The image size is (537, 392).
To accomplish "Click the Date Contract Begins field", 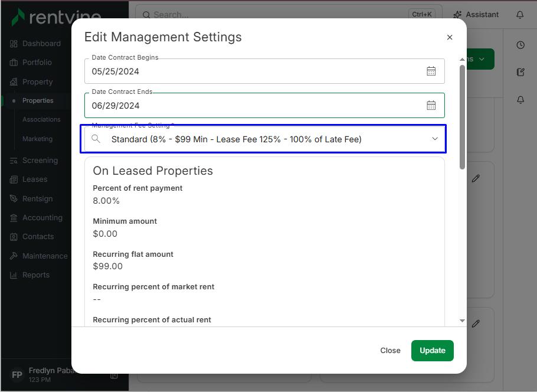I will coord(264,71).
